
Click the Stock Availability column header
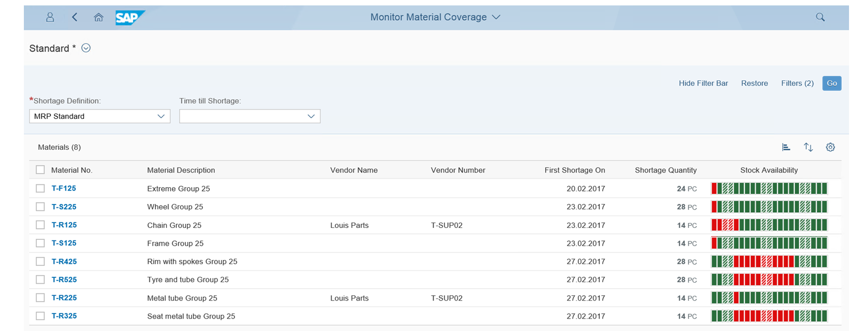pyautogui.click(x=769, y=170)
